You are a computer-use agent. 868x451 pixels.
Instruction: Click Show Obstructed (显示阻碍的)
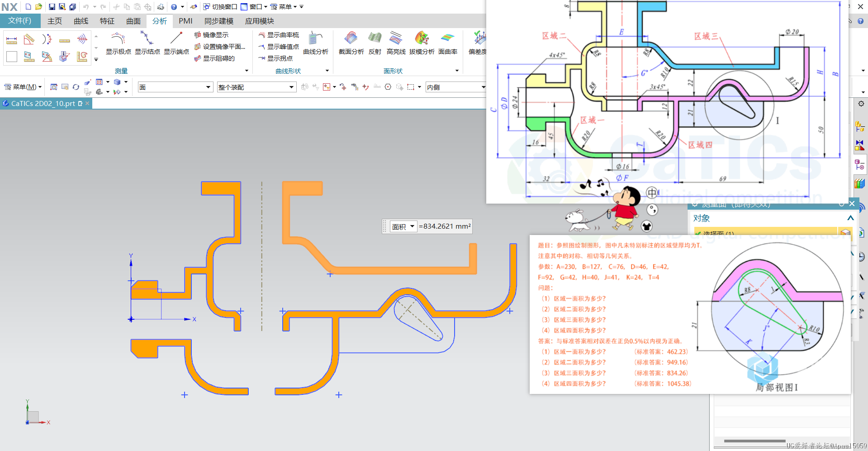coord(214,58)
